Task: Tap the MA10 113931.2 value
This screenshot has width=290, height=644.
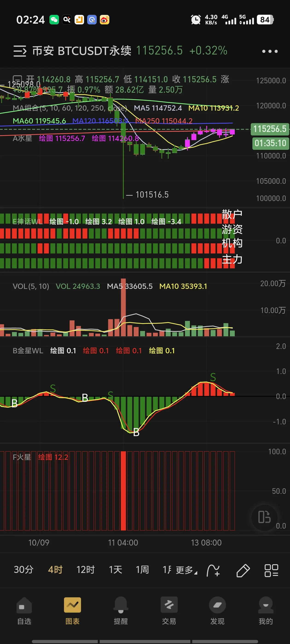Action: 213,108
